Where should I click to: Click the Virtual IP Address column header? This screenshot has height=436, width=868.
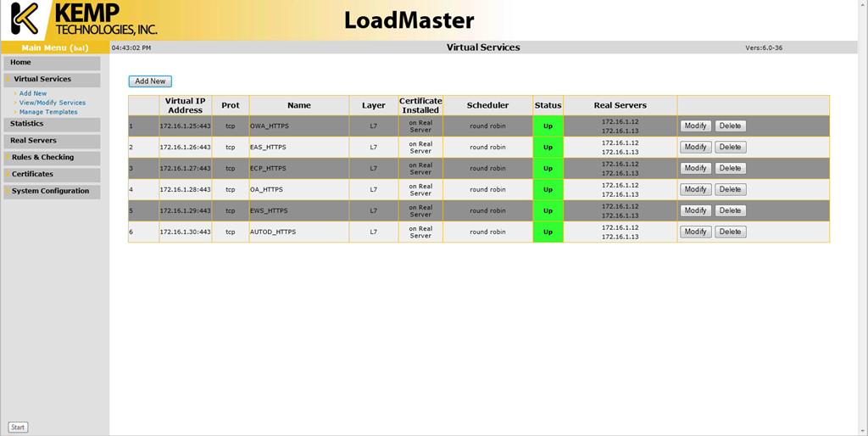[x=186, y=105]
